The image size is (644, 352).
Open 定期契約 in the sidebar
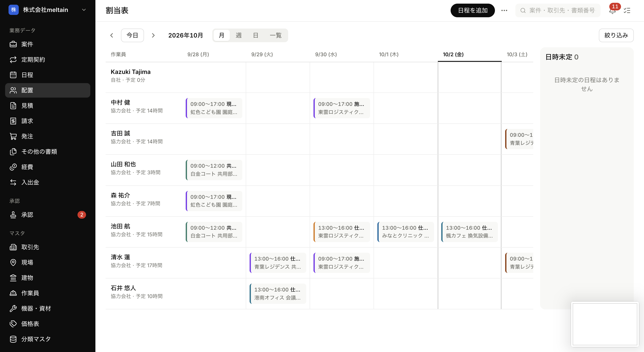tap(47, 59)
